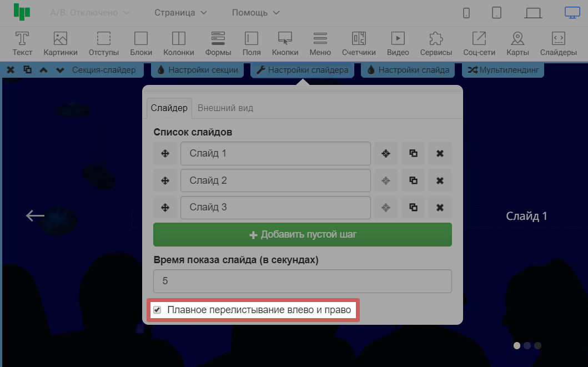This screenshot has height=367, width=588.
Task: Switch to the Внешний вид tab
Action: 225,108
